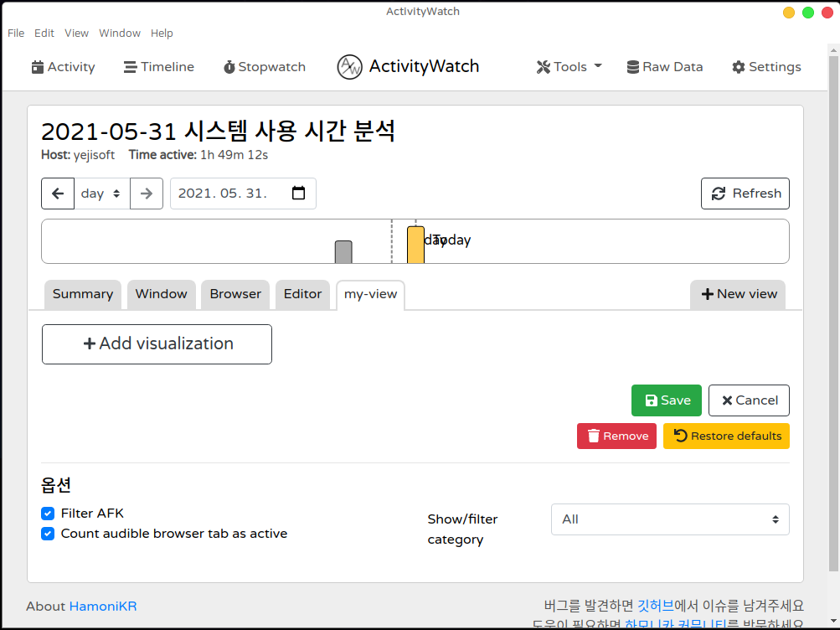Screen dimensions: 840x630
Task: Go to previous day arrow
Action: click(58, 194)
